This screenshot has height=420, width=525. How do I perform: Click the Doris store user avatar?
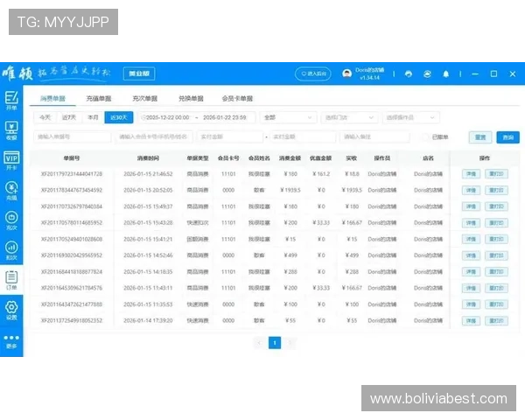tap(346, 73)
